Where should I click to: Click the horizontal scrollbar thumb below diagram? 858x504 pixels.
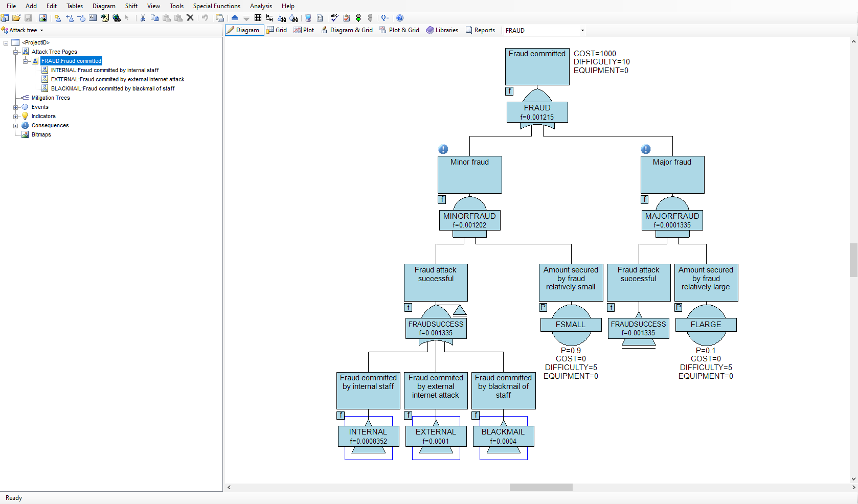[540, 488]
